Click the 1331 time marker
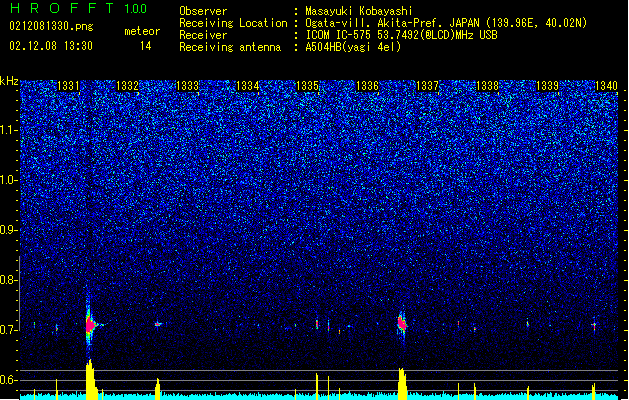This screenshot has width=629, height=400. pyautogui.click(x=68, y=86)
